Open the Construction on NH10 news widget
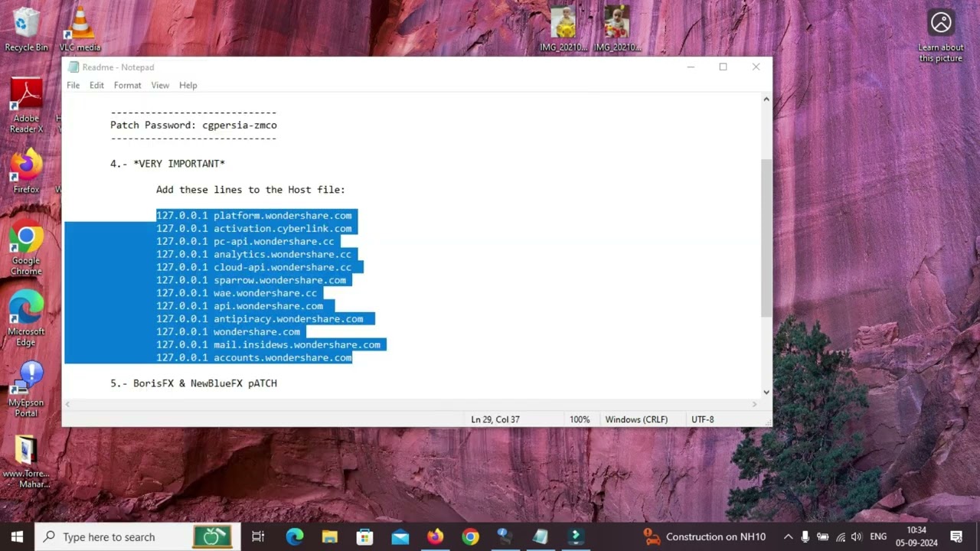980x551 pixels. [x=704, y=536]
